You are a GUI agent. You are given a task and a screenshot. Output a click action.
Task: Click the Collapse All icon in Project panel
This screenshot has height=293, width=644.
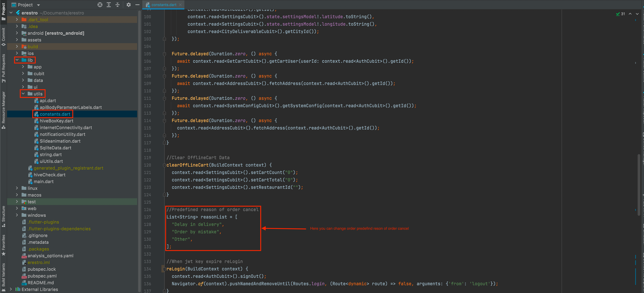click(118, 5)
